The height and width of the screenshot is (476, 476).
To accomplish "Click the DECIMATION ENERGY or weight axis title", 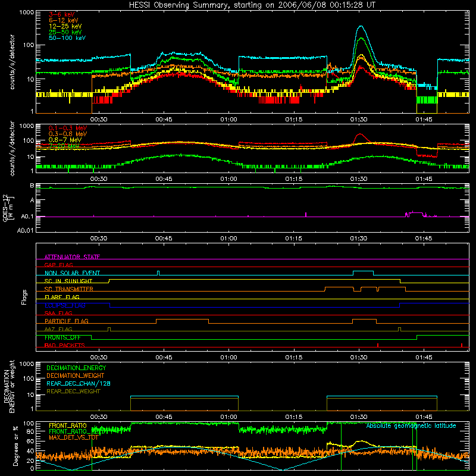I will click(9, 386).
